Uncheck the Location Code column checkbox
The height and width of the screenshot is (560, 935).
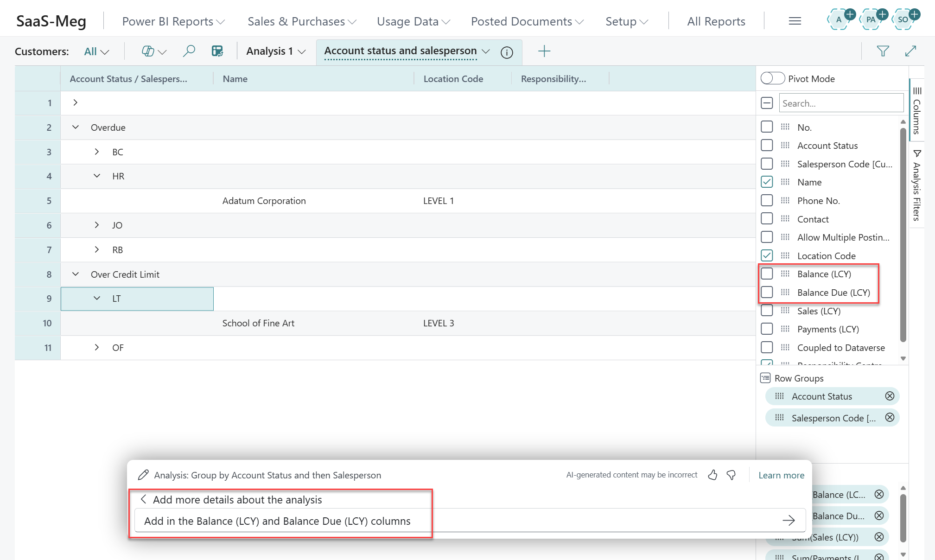point(767,255)
